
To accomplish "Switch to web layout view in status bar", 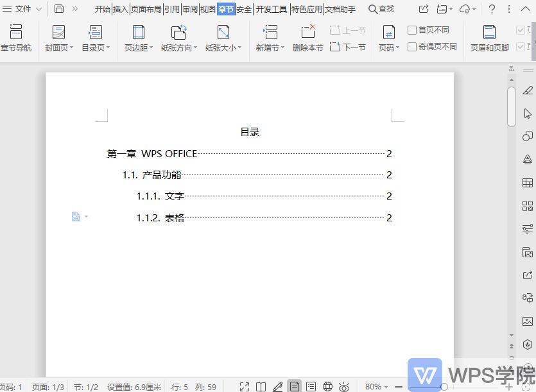I will pyautogui.click(x=327, y=386).
